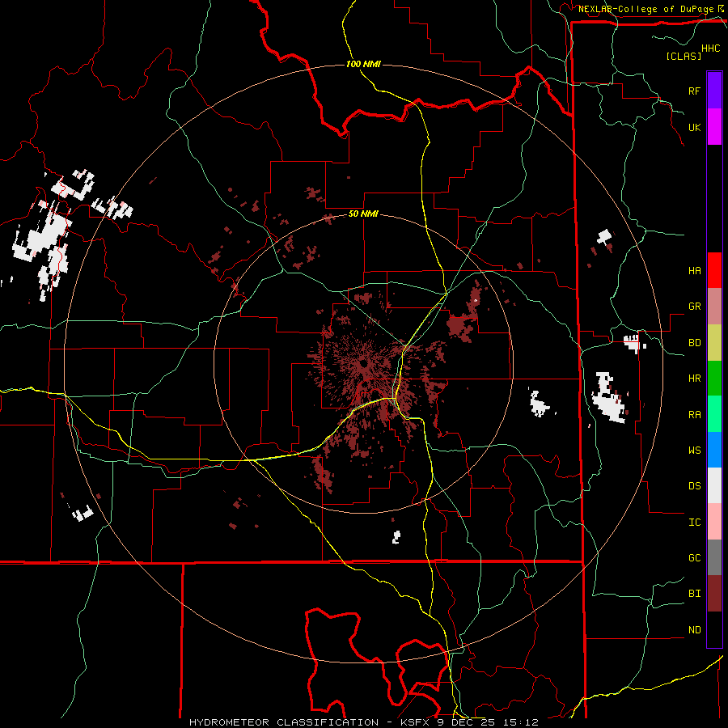This screenshot has width=728, height=728.
Task: Click the ND legend label
Action: pos(694,630)
